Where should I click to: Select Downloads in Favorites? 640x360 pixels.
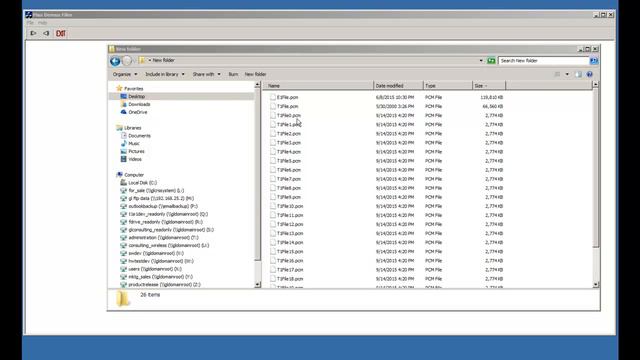point(139,104)
